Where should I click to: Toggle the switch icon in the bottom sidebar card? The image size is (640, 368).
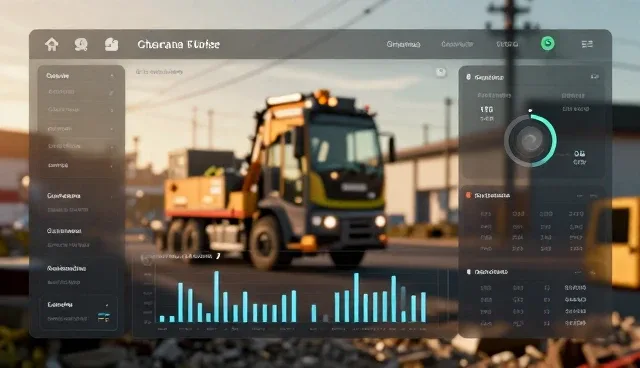tap(104, 317)
